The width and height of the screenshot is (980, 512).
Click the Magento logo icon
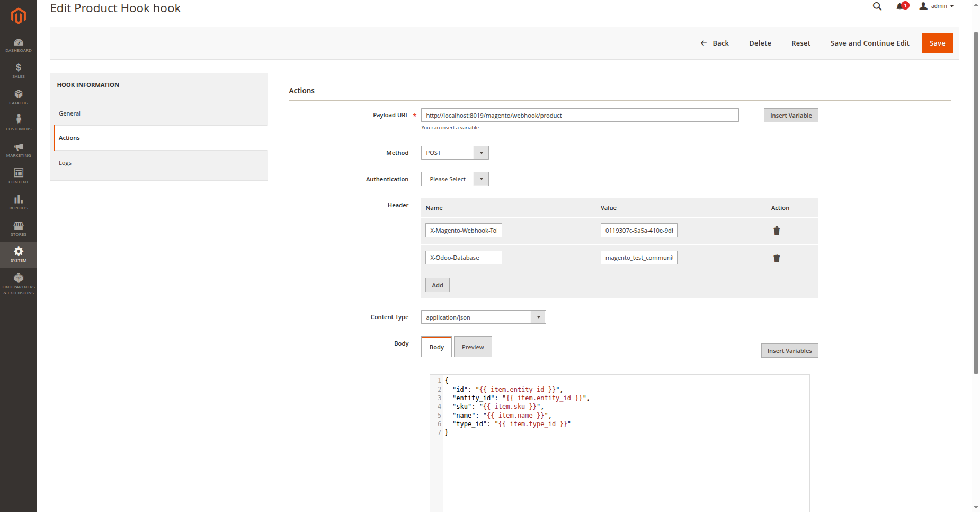(x=19, y=16)
